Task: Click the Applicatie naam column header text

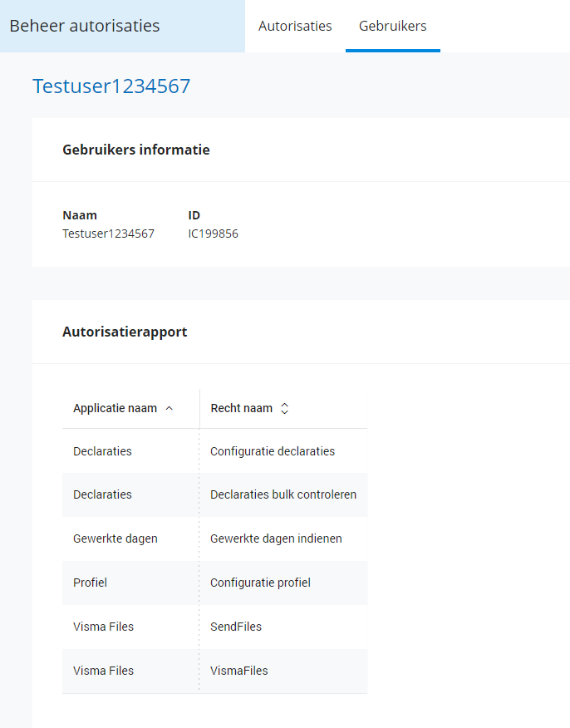Action: (115, 408)
